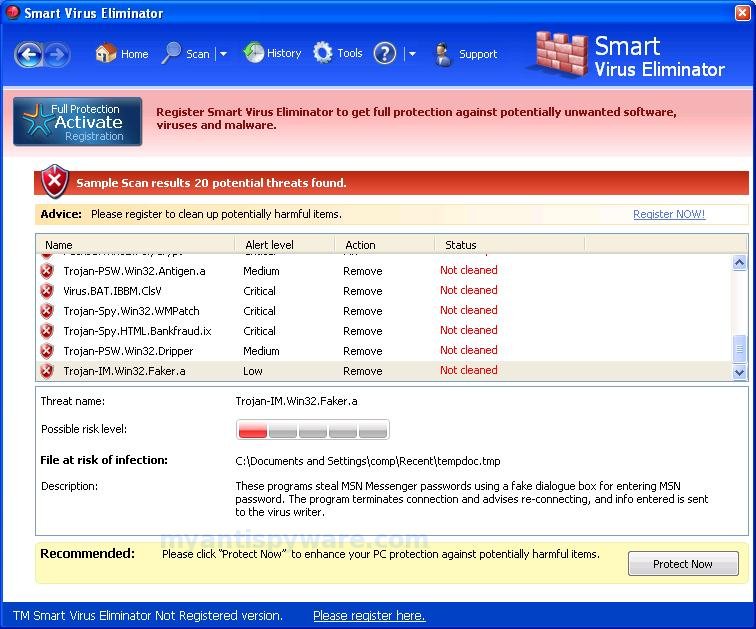Expand the Scan dropdown arrow
Image resolution: width=756 pixels, height=629 pixels.
click(x=223, y=54)
